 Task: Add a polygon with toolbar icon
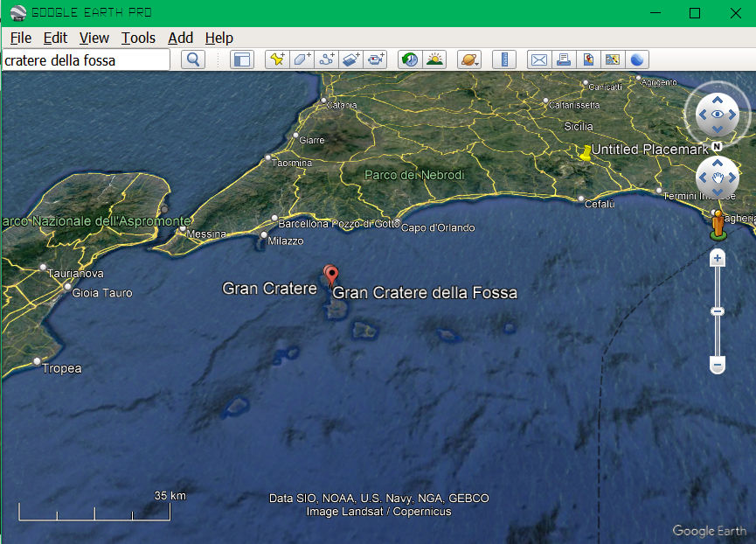pos(302,59)
